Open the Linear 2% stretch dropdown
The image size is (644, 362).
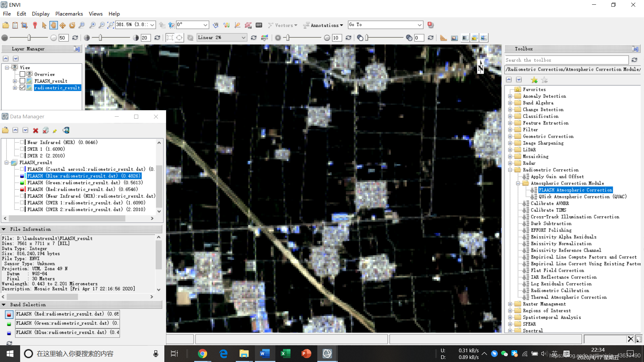coord(222,38)
